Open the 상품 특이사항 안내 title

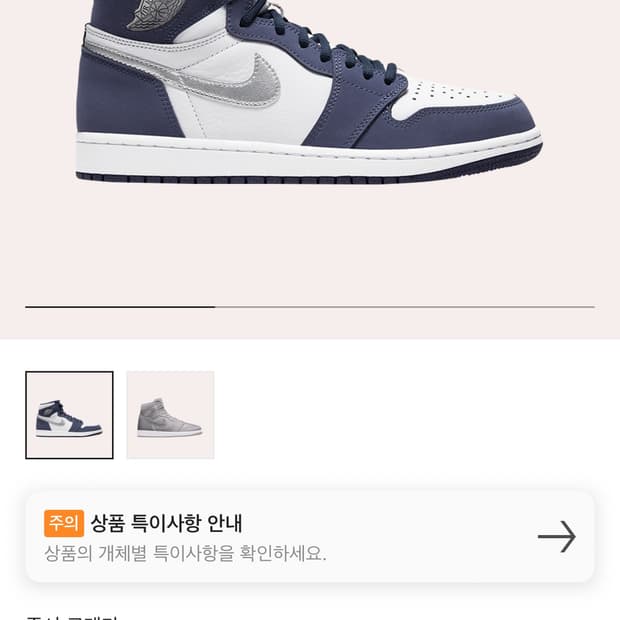pyautogui.click(x=166, y=523)
